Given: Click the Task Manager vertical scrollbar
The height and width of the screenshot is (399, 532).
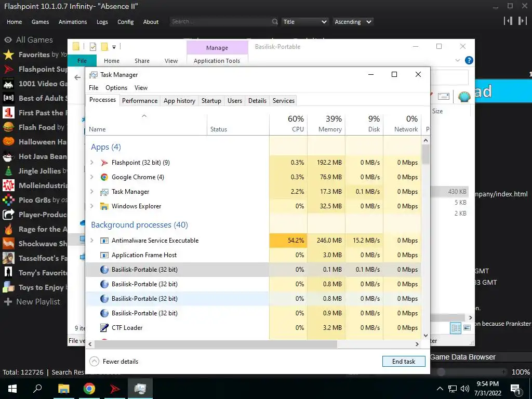Looking at the screenshot, I should click(x=426, y=154).
